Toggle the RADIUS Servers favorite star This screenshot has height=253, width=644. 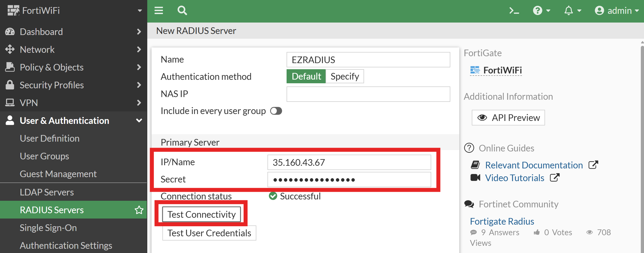click(x=139, y=210)
